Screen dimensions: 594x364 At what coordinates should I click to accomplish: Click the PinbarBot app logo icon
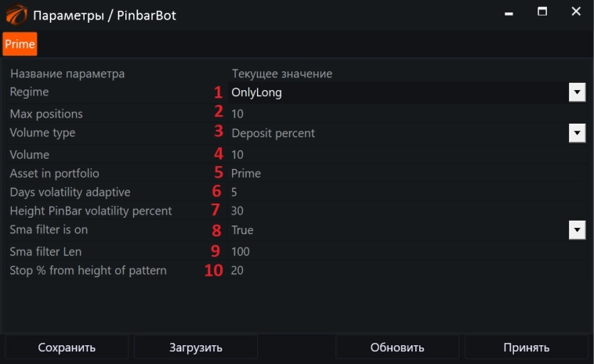pyautogui.click(x=16, y=15)
